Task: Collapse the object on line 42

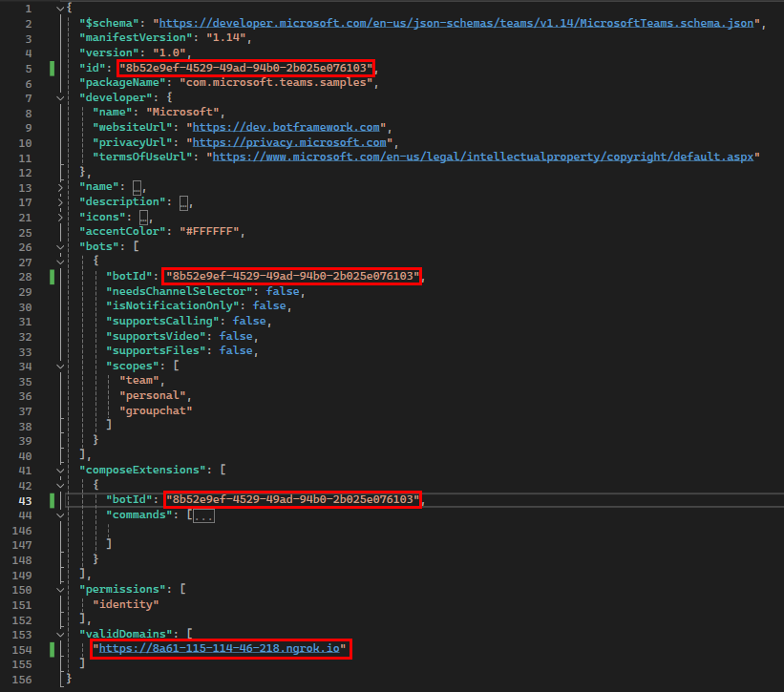Action: [60, 485]
